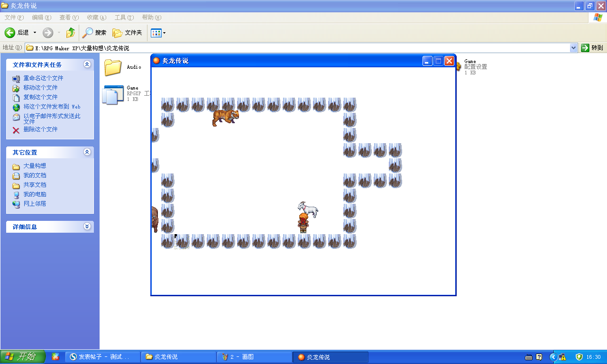Image resolution: width=607 pixels, height=364 pixels.
Task: Click the green Back arrow icon
Action: pos(10,33)
